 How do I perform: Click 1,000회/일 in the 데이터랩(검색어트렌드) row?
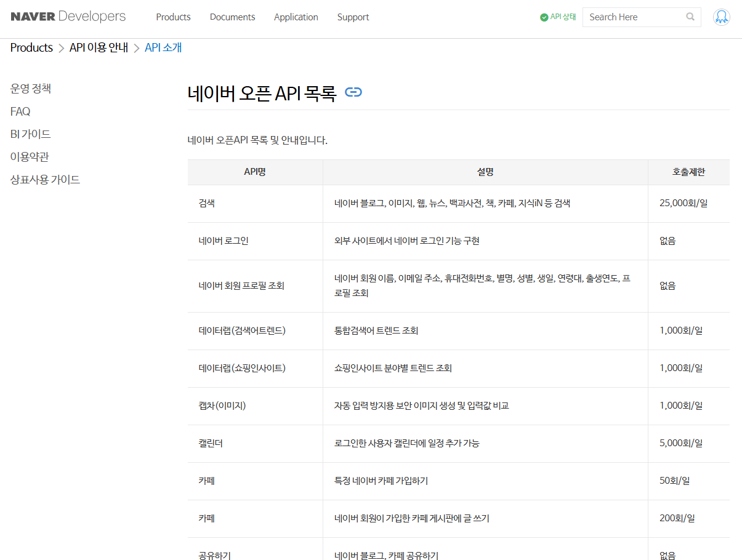pos(681,330)
